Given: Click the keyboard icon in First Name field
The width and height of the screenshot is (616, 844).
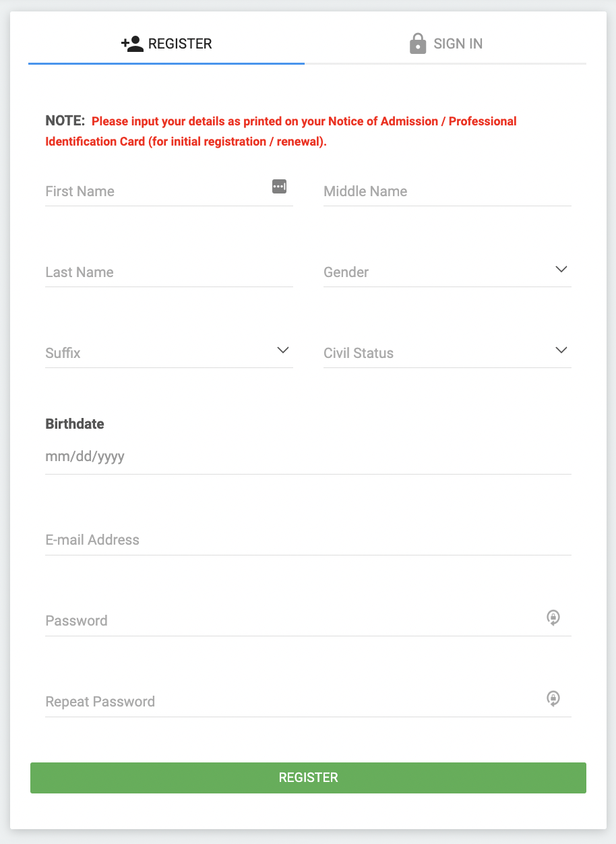Looking at the screenshot, I should (280, 187).
